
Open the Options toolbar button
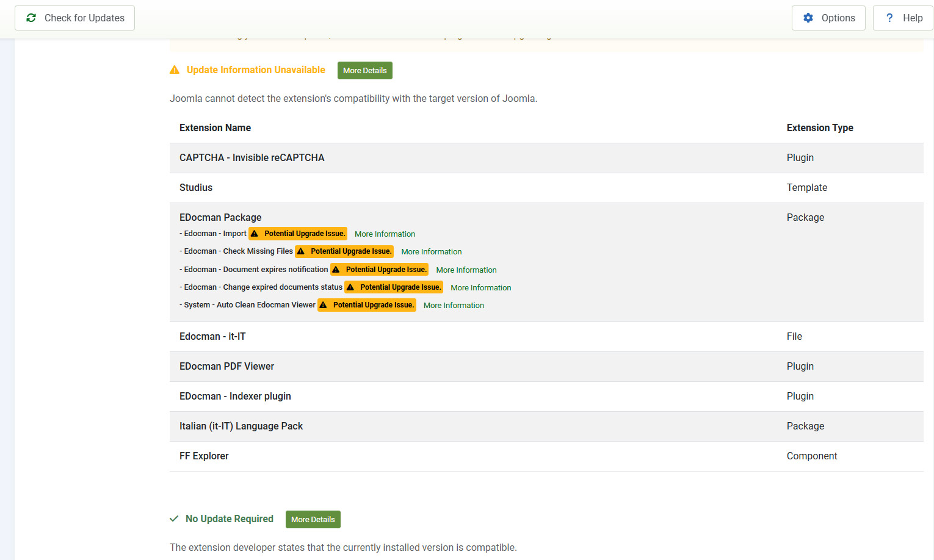(x=828, y=18)
